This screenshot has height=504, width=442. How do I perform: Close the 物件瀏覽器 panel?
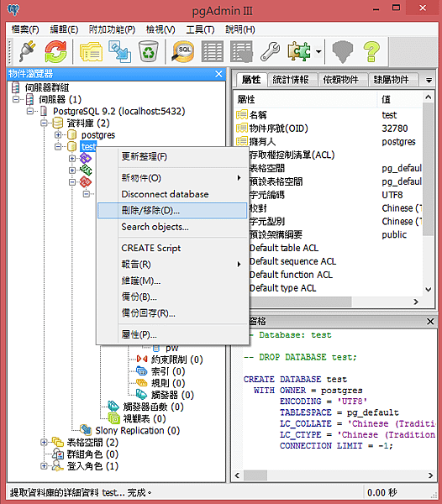coord(218,74)
